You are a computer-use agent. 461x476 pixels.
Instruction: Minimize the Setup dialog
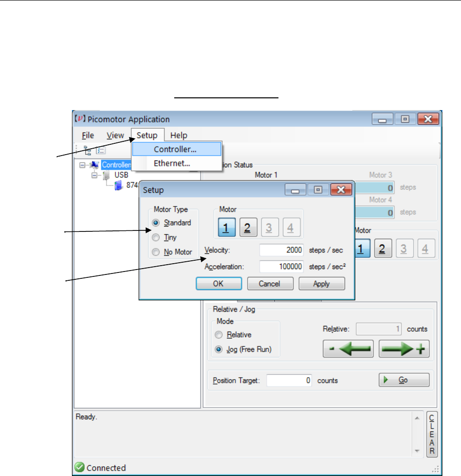(x=295, y=190)
